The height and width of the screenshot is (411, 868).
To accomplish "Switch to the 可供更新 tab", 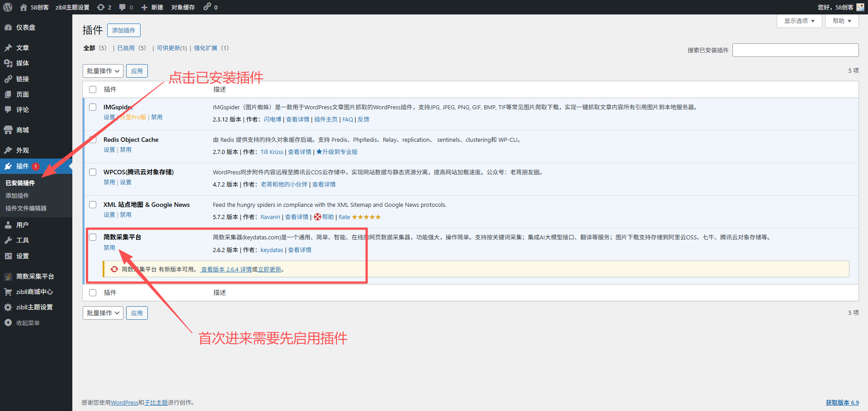I will [171, 48].
